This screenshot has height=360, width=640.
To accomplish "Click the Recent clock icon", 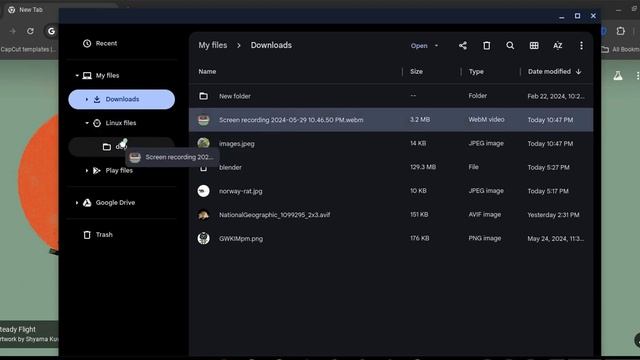I will (87, 43).
